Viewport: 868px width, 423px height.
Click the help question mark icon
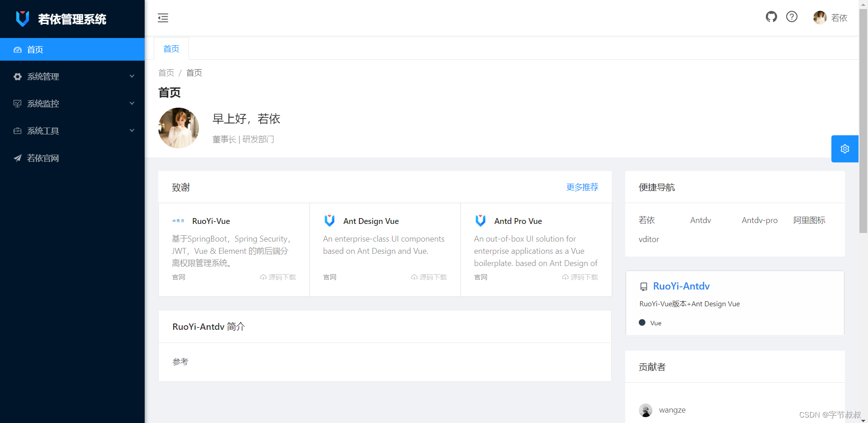(x=792, y=17)
